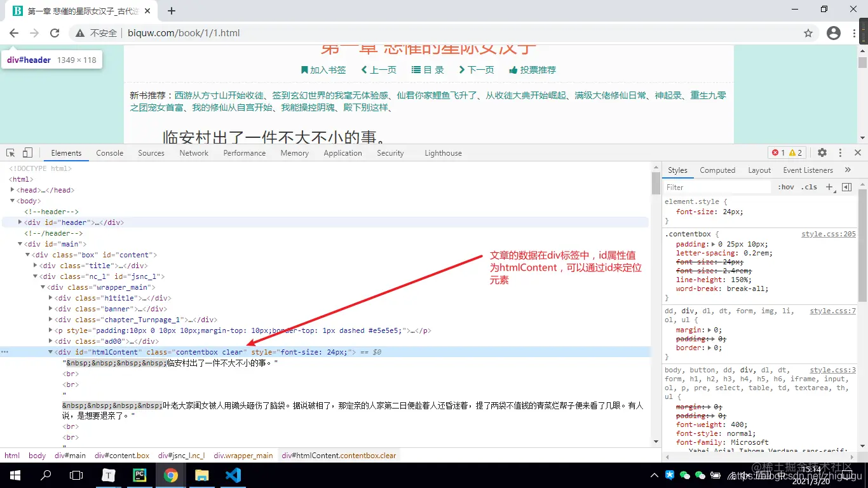Collapse the div#htmlContent element node
This screenshot has height=488, width=868.
(x=50, y=351)
